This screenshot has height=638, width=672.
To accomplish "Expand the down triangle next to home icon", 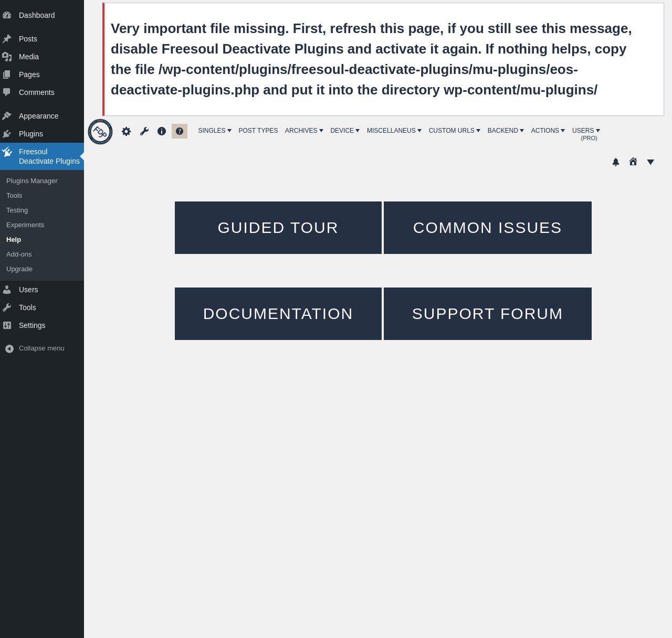I will click(x=650, y=162).
